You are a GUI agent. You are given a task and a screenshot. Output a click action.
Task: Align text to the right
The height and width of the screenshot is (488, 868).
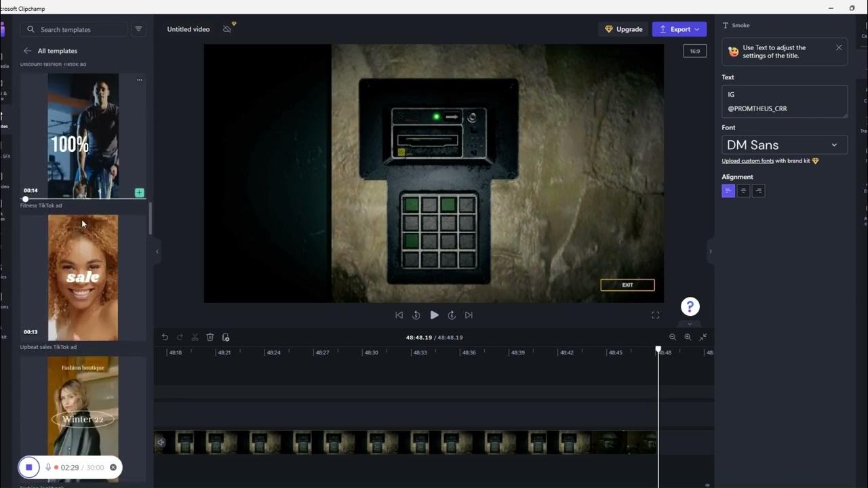[x=758, y=191]
